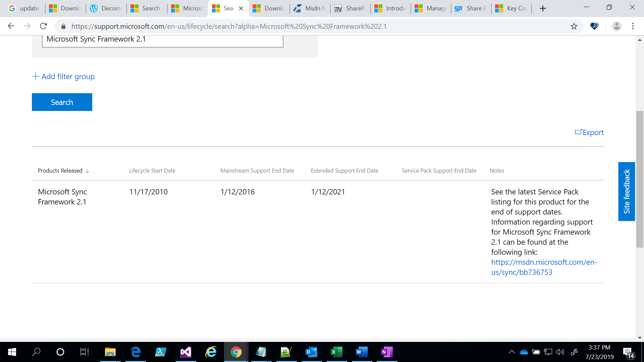Open the Chrome profile avatar icon

[616, 26]
